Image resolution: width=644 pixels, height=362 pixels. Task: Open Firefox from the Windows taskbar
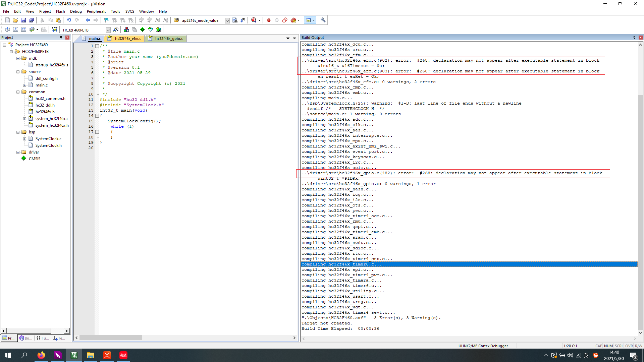coord(41,355)
